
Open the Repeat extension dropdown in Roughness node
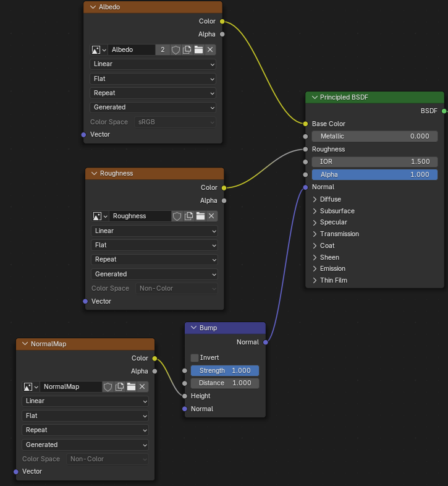(154, 260)
